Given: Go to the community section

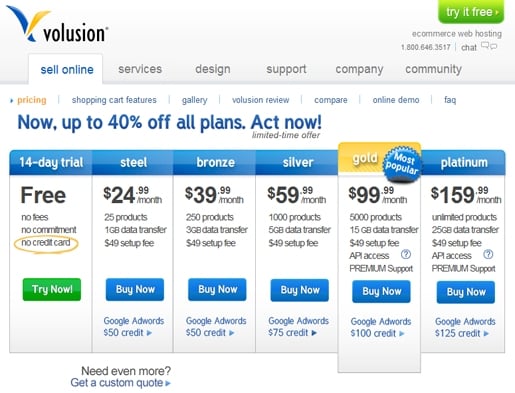Looking at the screenshot, I should pyautogui.click(x=433, y=69).
